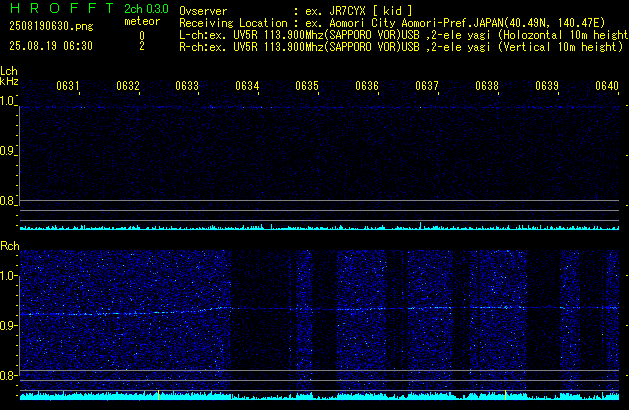Click the Lch level spike near 0637
The height and width of the screenshot is (410, 629).
tap(420, 225)
